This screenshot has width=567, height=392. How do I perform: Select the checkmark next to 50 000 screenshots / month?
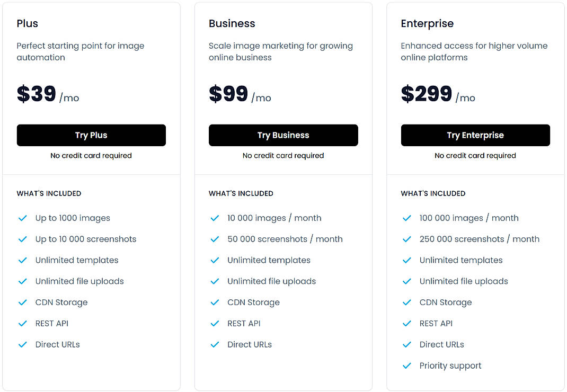pos(215,239)
